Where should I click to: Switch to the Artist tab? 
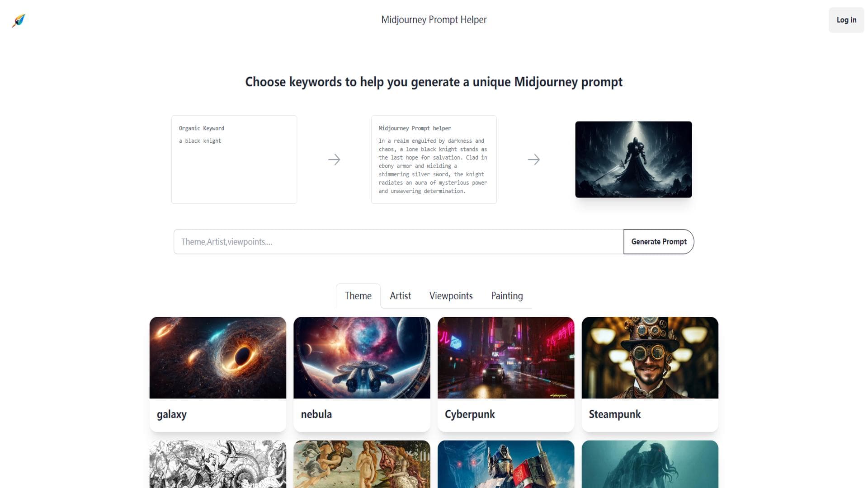pyautogui.click(x=401, y=296)
